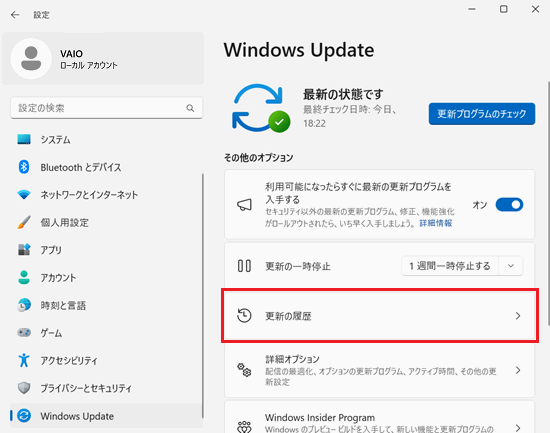
Task: Click the large update sync status icon
Action: click(261, 108)
